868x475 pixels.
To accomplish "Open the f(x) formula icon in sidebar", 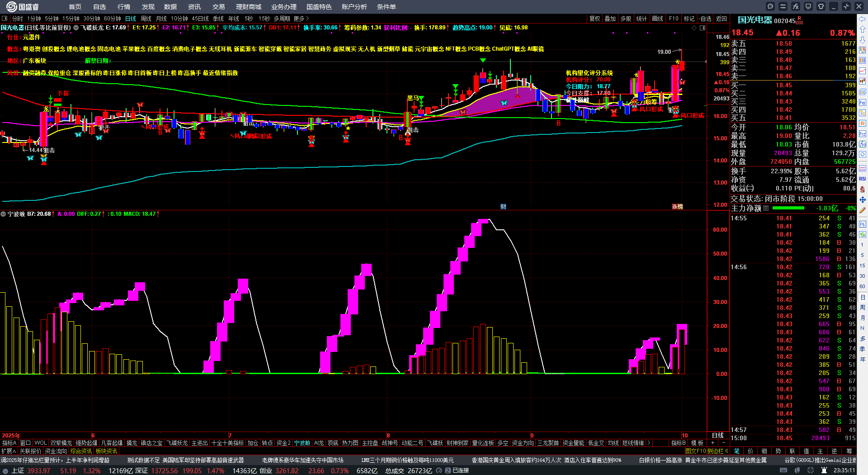I will pyautogui.click(x=863, y=144).
